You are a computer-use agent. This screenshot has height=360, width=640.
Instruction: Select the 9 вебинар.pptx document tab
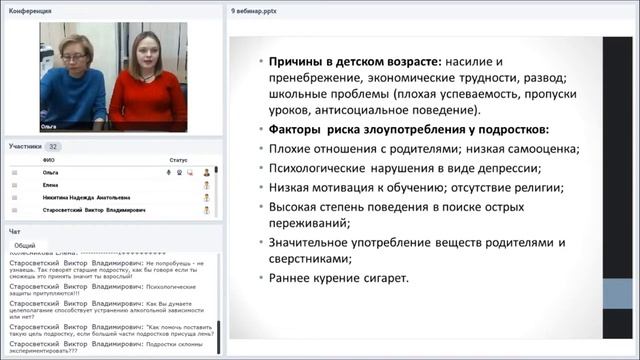click(253, 11)
